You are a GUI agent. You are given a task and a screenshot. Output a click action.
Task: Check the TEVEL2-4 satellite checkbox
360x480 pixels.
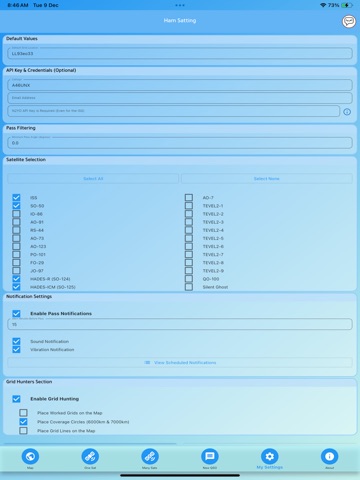coord(189,230)
